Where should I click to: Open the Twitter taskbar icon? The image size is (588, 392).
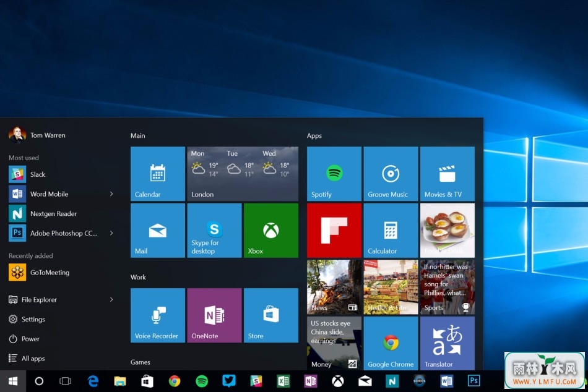click(x=229, y=381)
